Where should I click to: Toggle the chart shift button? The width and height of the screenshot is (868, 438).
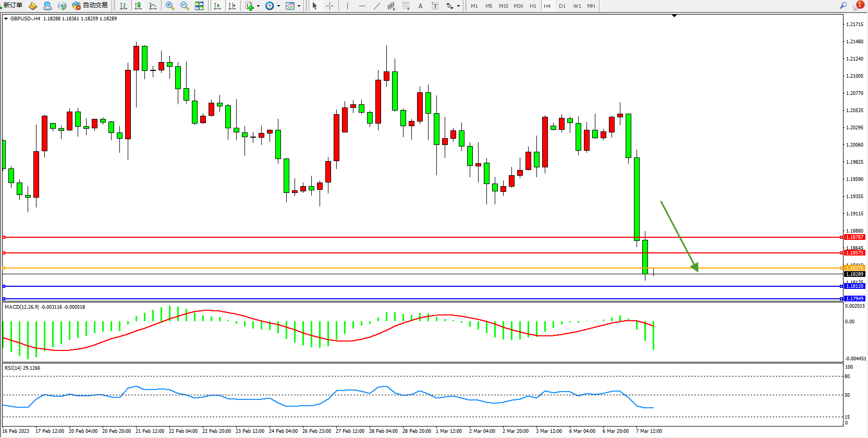[x=232, y=6]
